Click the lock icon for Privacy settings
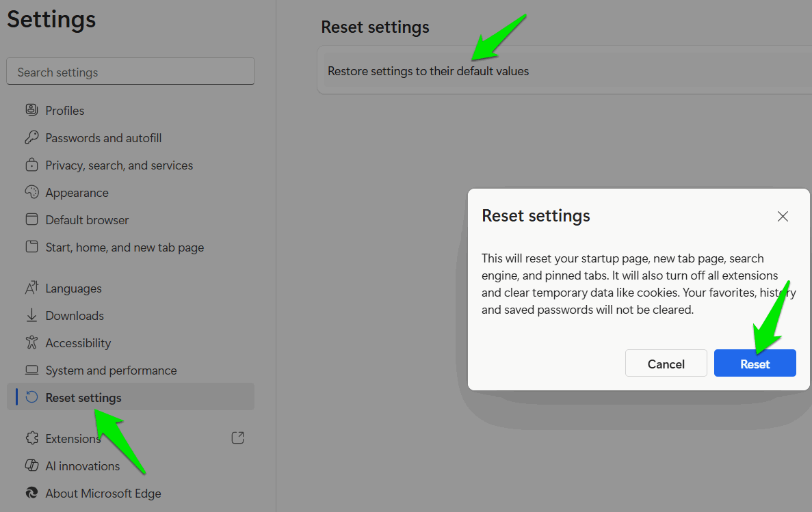Image resolution: width=812 pixels, height=512 pixels. [x=31, y=165]
